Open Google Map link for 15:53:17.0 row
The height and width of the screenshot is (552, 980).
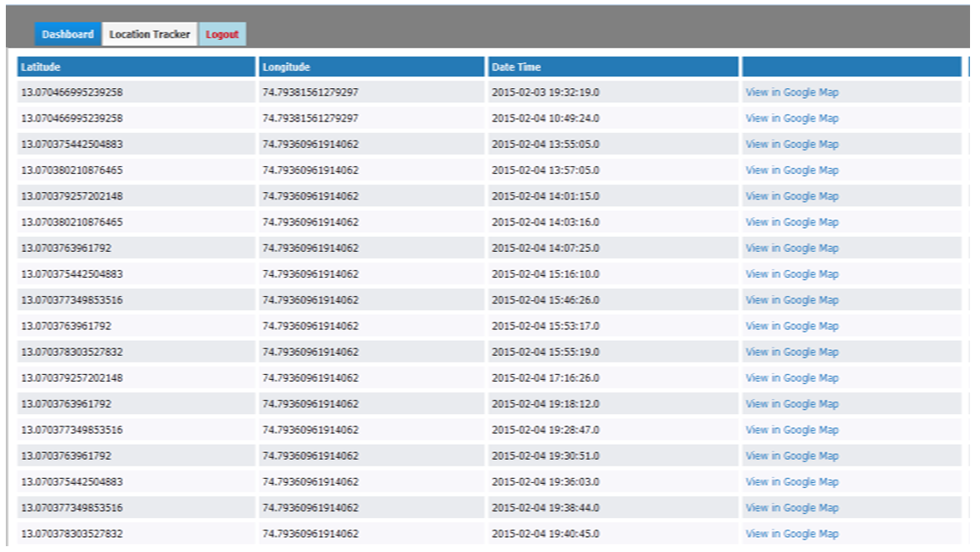point(792,326)
